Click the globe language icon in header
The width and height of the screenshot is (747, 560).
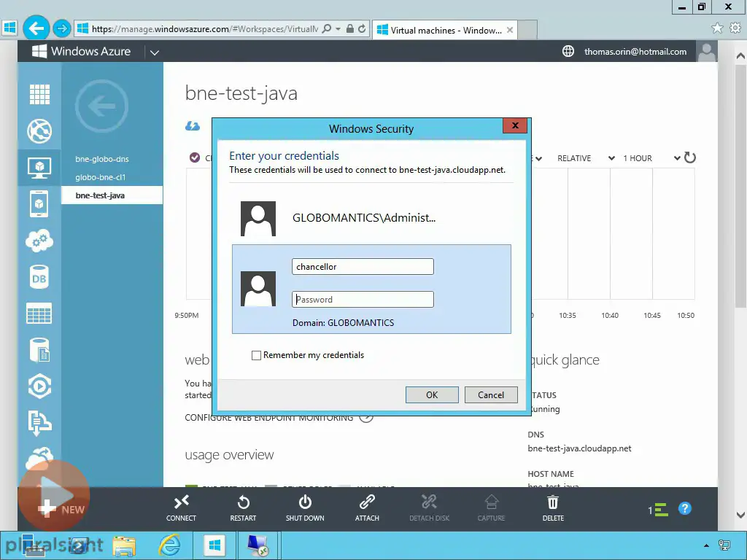point(568,51)
